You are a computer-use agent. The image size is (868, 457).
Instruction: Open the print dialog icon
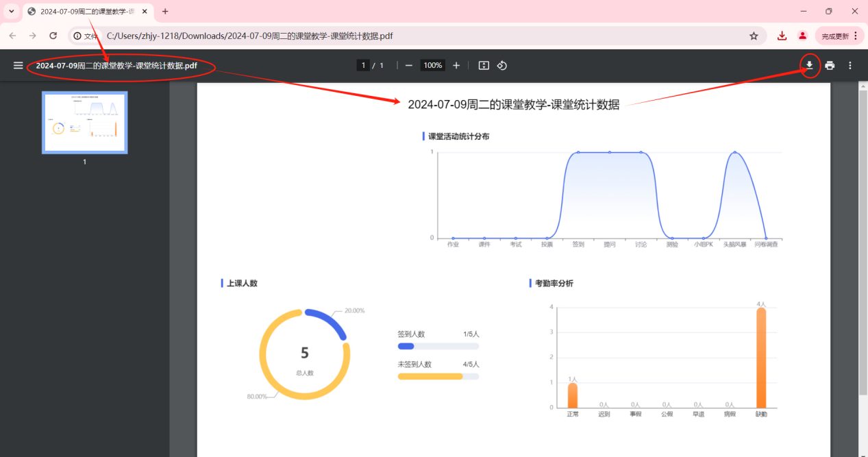830,65
